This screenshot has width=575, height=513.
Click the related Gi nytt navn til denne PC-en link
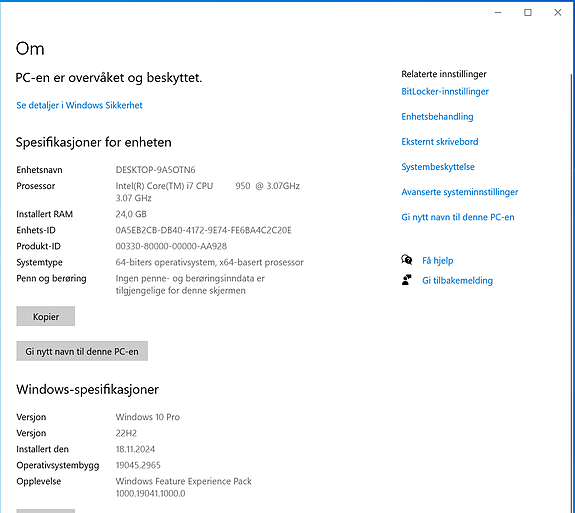pyautogui.click(x=458, y=217)
